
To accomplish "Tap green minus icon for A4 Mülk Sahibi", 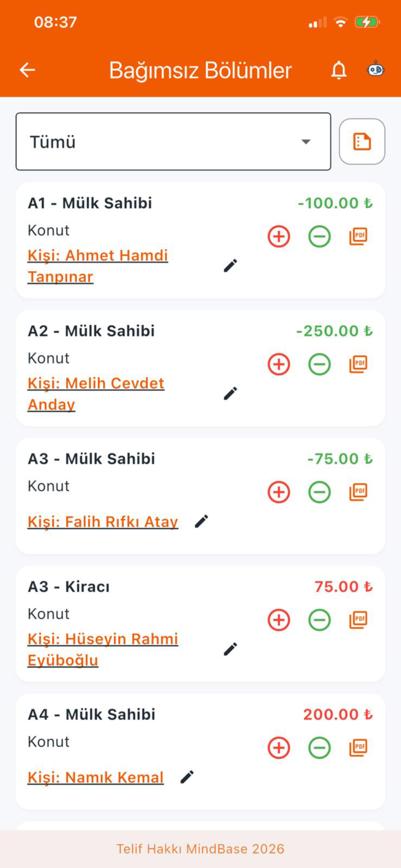I will coord(319,748).
